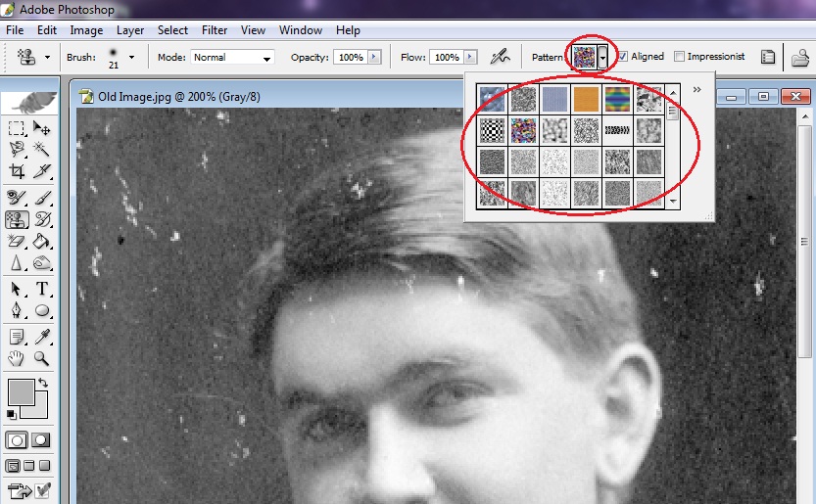Pick the checkerboard pattern thumbnail

pos(492,130)
